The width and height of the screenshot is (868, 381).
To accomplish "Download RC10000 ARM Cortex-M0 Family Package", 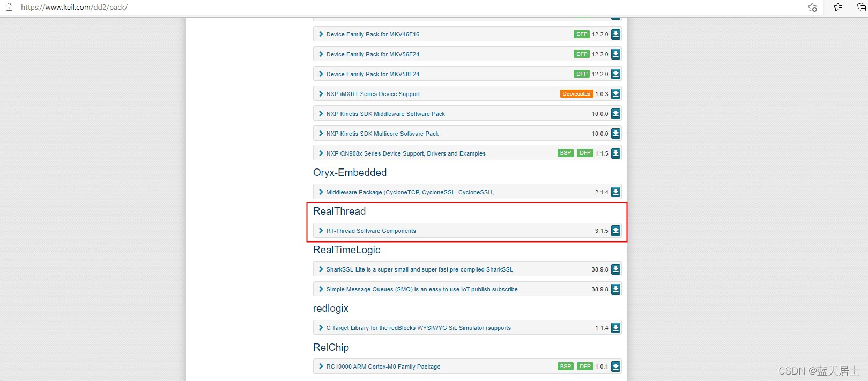I will [615, 367].
